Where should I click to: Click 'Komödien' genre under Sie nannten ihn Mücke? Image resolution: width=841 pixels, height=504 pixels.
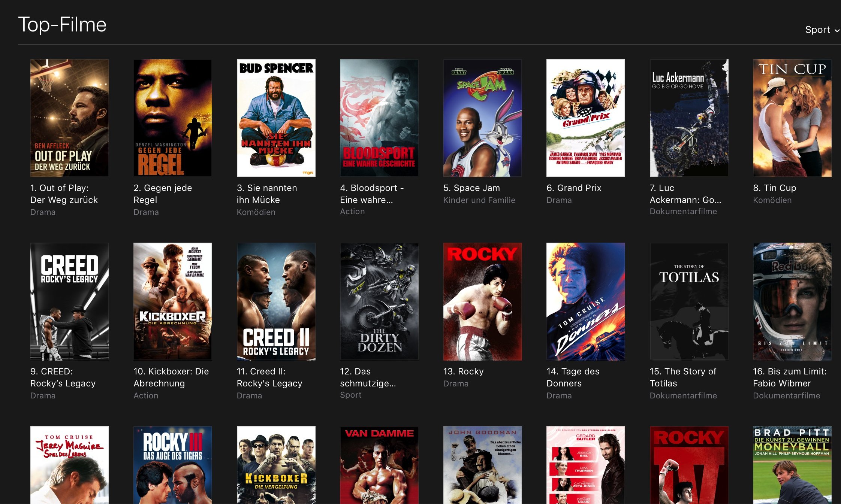pyautogui.click(x=256, y=212)
